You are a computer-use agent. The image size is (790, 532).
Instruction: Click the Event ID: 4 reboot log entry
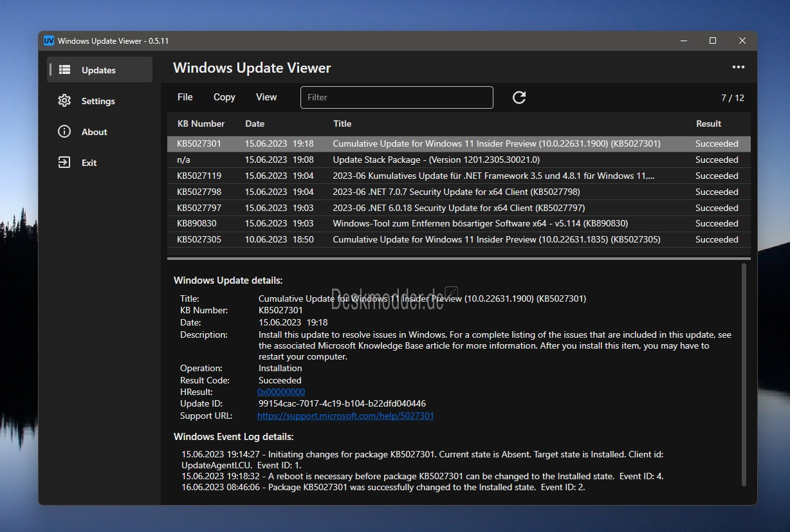pyautogui.click(x=423, y=476)
